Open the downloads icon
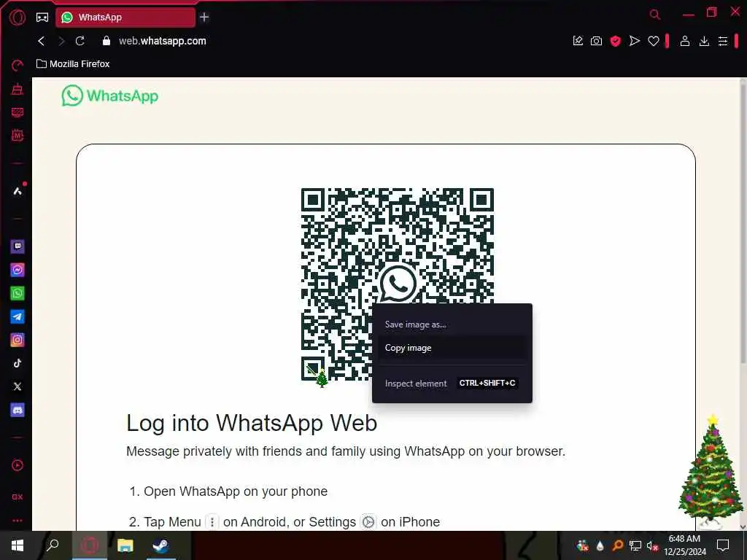747x560 pixels. [704, 42]
